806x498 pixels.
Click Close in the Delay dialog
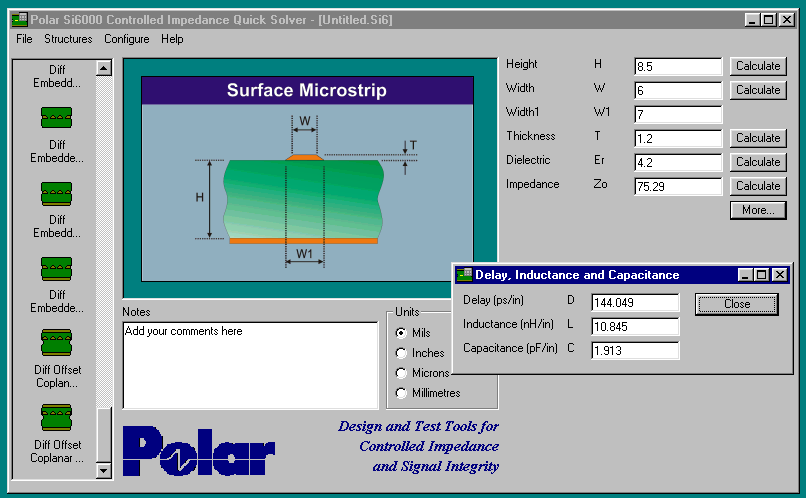737,304
